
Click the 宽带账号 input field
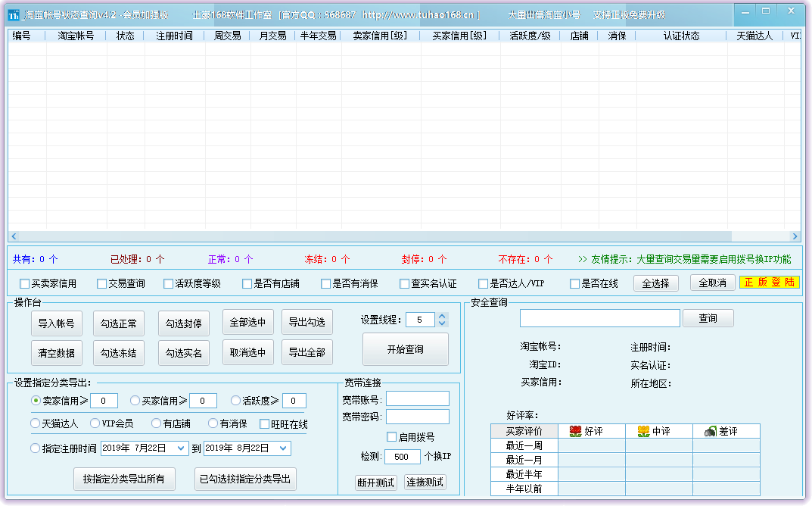click(x=418, y=398)
